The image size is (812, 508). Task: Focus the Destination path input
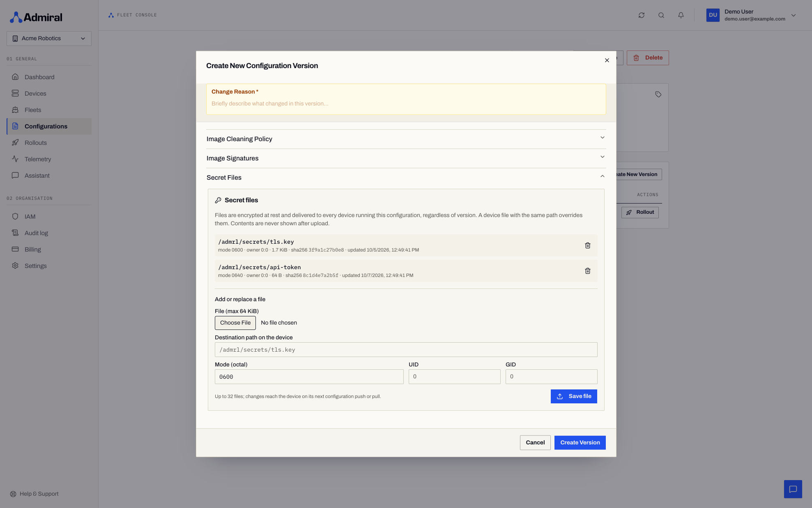point(406,350)
